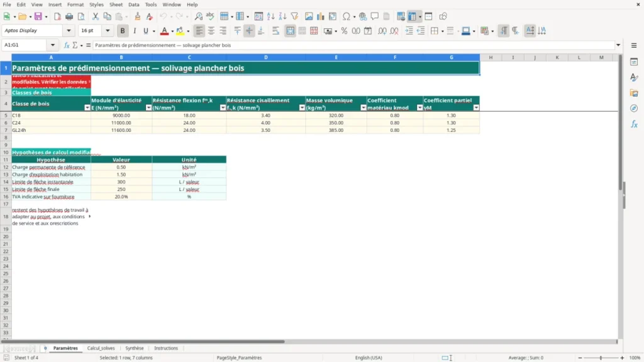Click the Clone Formatting paintbrush icon
This screenshot has width=644, height=362.
138,16
